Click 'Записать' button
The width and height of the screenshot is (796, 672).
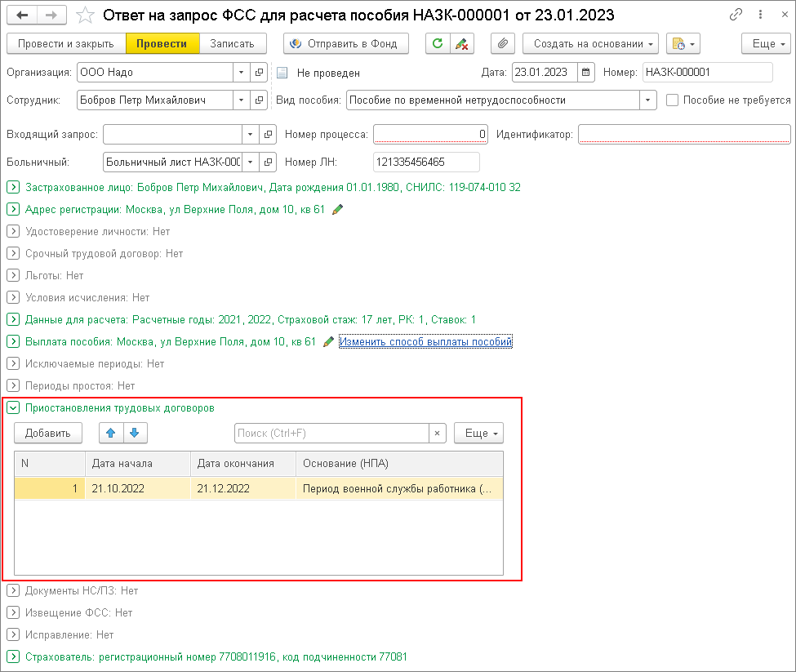233,43
